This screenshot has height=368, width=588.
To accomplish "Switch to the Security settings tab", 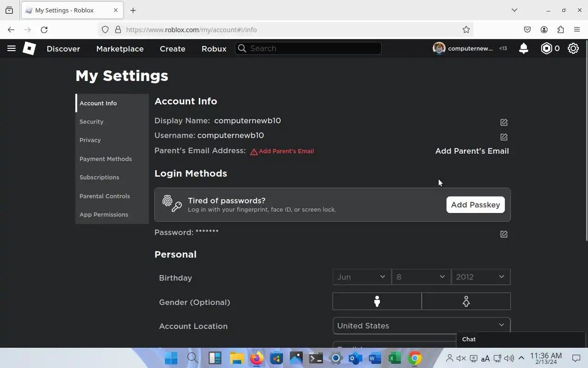I will point(112,121).
